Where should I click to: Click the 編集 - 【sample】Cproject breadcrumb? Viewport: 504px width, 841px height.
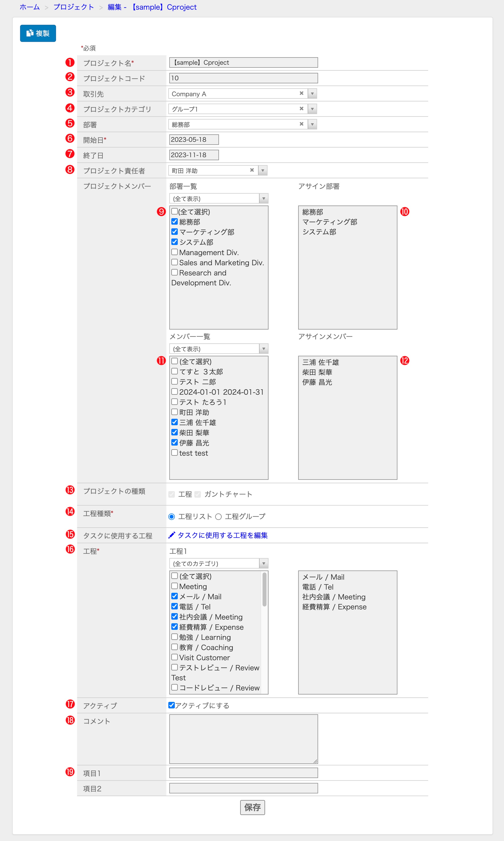click(x=152, y=7)
